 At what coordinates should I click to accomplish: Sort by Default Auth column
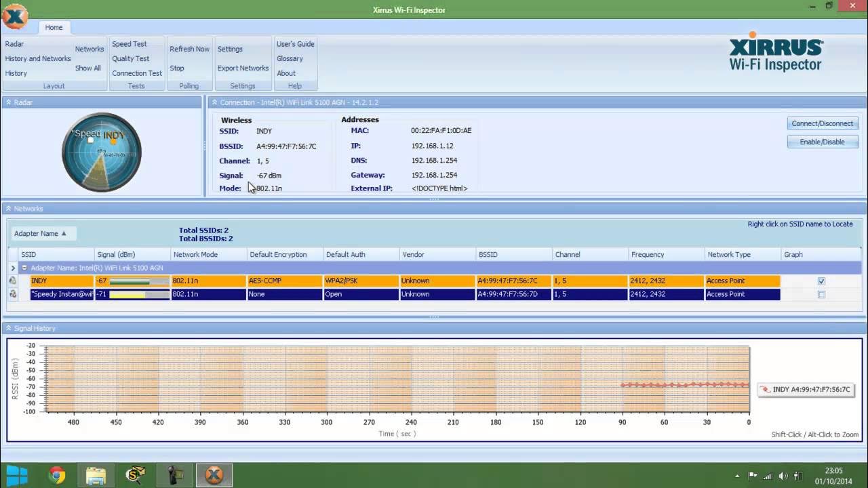[x=361, y=255]
